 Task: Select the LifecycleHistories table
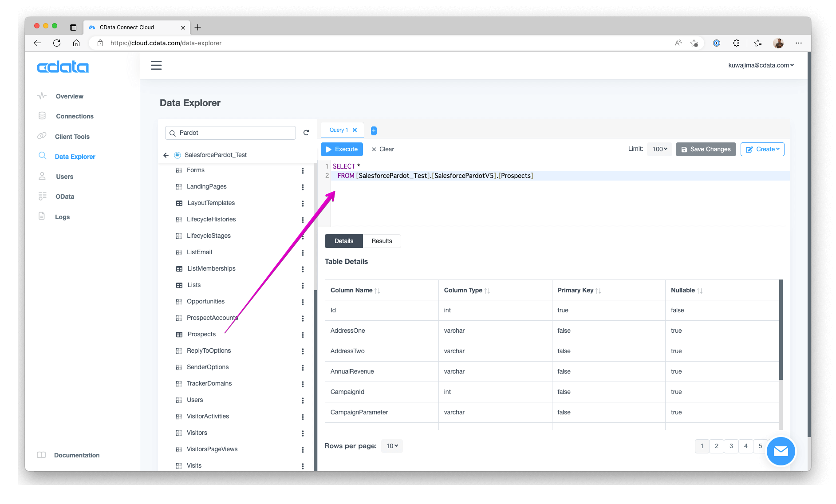[211, 220]
